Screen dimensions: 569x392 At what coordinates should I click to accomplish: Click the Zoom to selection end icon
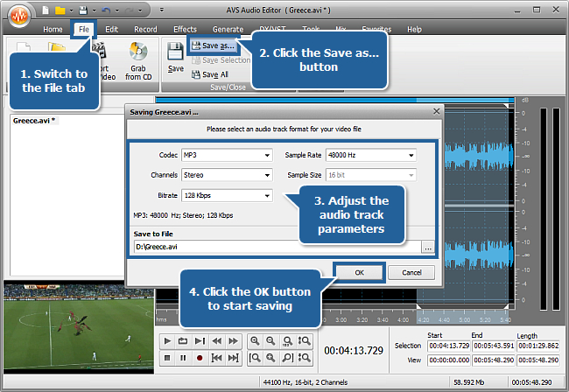pyautogui.click(x=287, y=358)
